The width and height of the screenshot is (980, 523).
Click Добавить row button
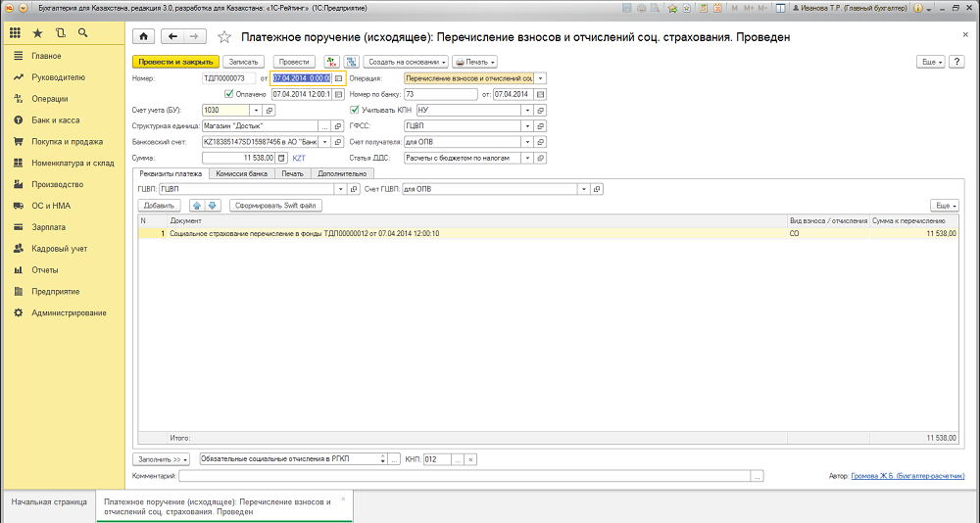[159, 206]
